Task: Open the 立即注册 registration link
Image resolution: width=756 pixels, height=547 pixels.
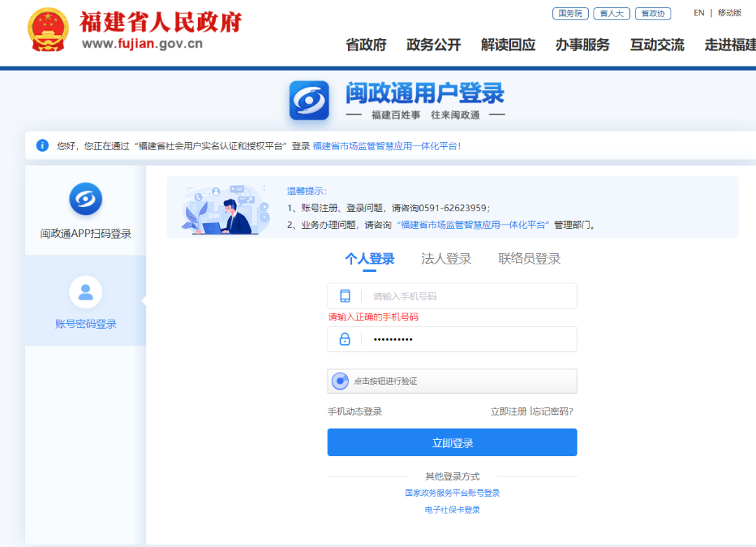Action: point(508,411)
